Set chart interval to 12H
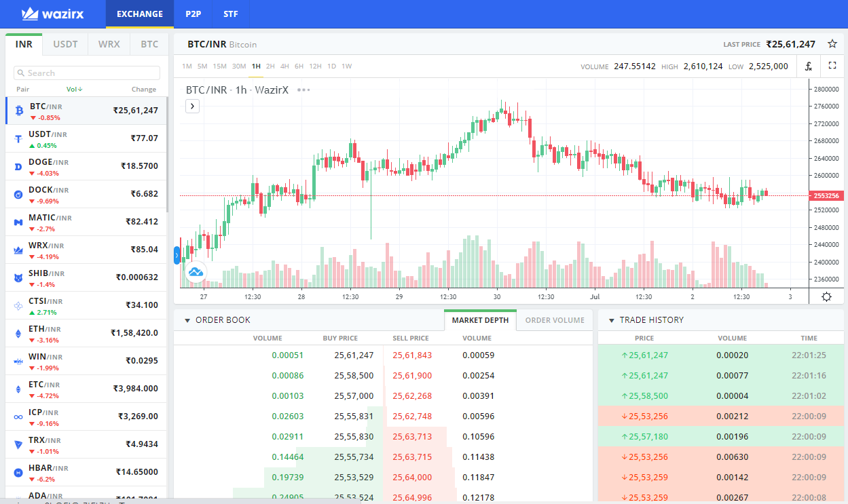This screenshot has height=504, width=848. point(315,66)
